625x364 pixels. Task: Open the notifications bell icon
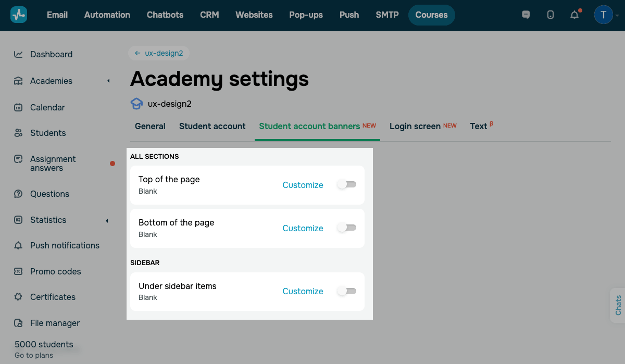click(x=574, y=15)
